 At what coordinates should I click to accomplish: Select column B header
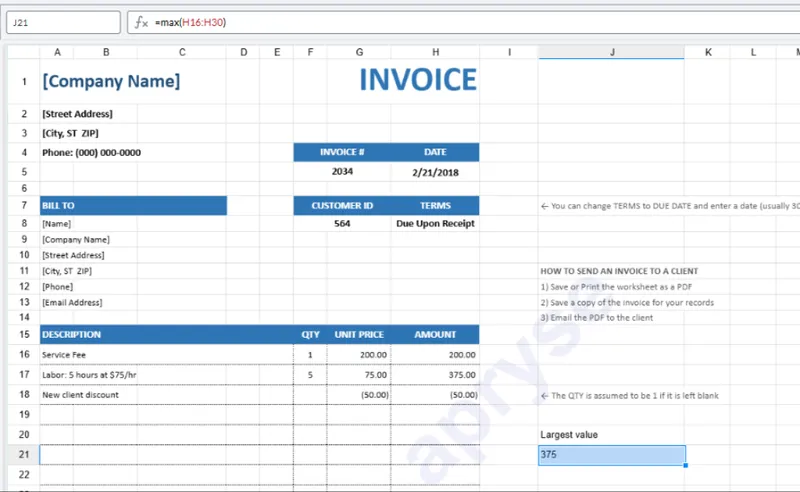[x=106, y=52]
